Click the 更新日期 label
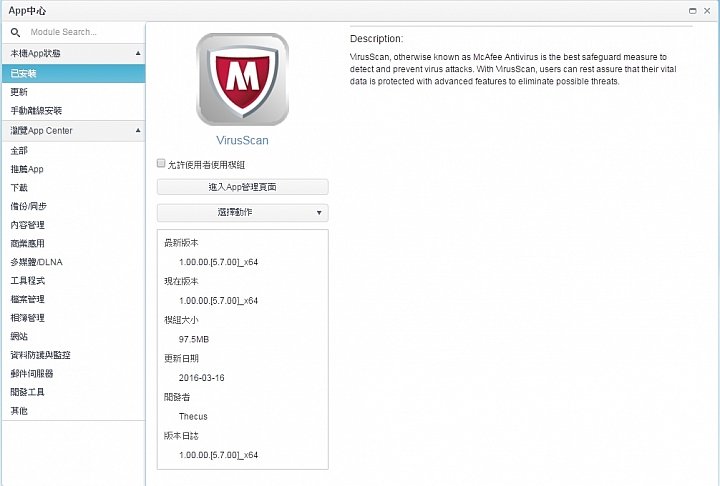Viewport: 720px width, 486px height. click(x=181, y=359)
